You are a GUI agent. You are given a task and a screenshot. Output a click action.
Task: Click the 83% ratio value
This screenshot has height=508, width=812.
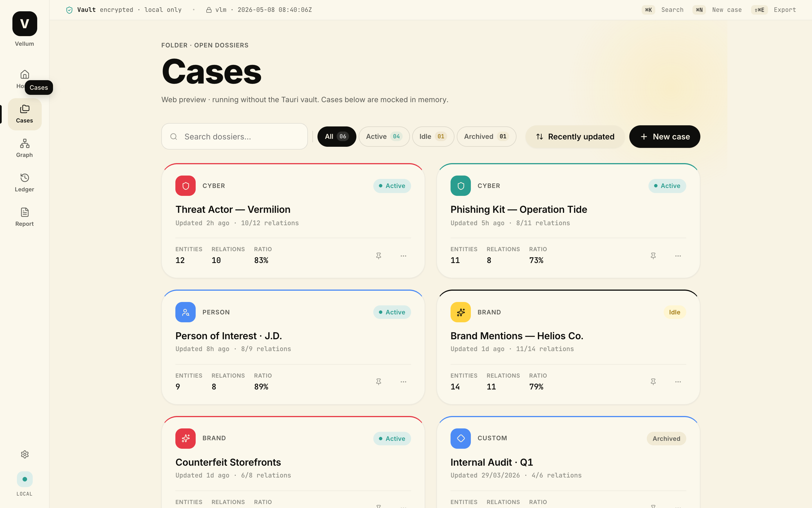261,260
